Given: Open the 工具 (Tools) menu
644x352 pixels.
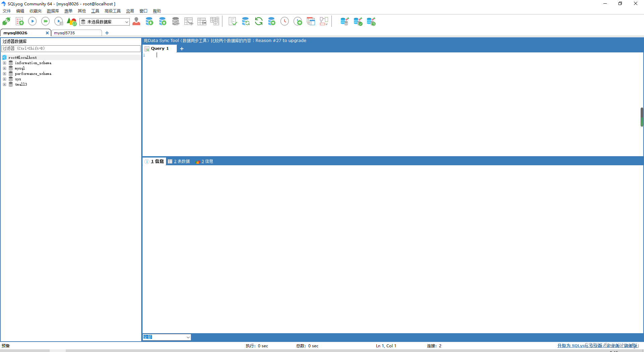Looking at the screenshot, I should 95,11.
